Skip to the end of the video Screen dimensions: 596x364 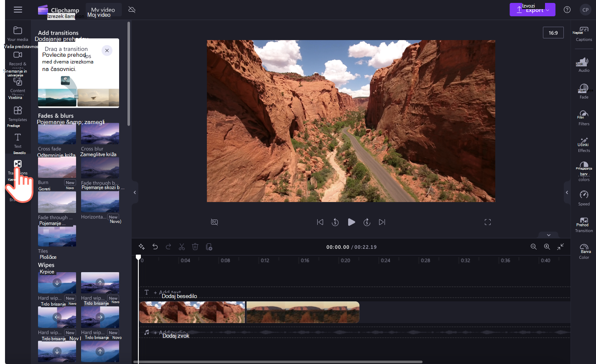382,222
